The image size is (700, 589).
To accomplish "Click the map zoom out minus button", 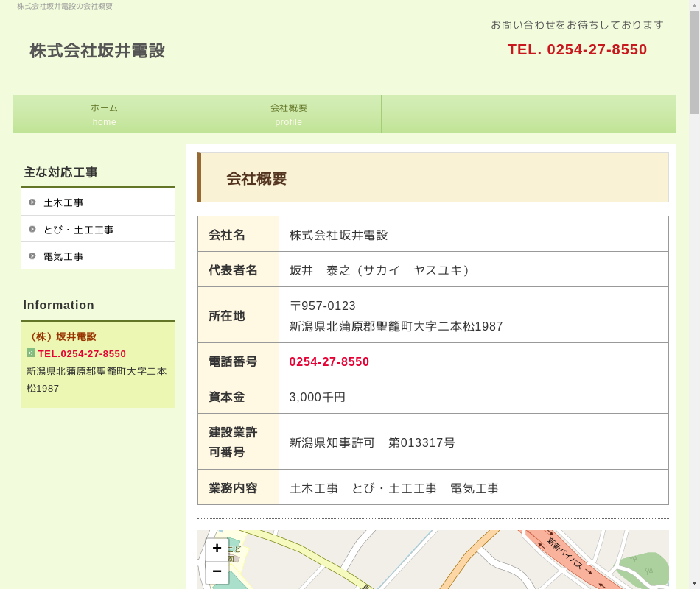I will (x=217, y=572).
